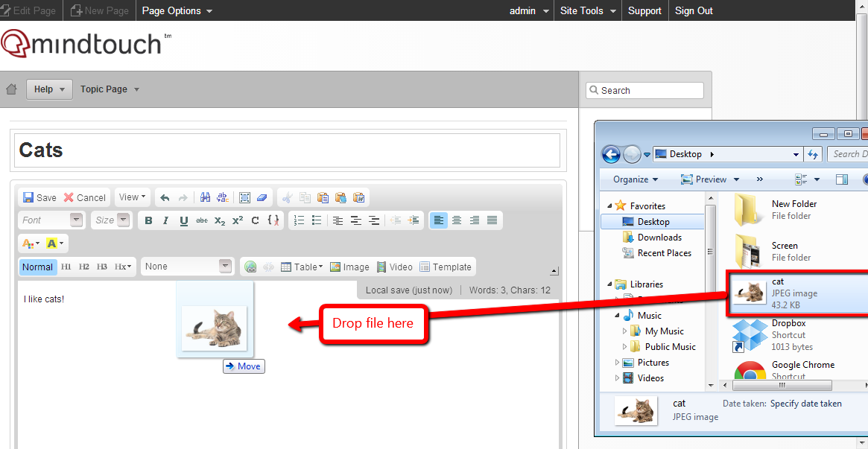Image resolution: width=868 pixels, height=449 pixels.
Task: Click the Insert Video button
Action: (394, 267)
